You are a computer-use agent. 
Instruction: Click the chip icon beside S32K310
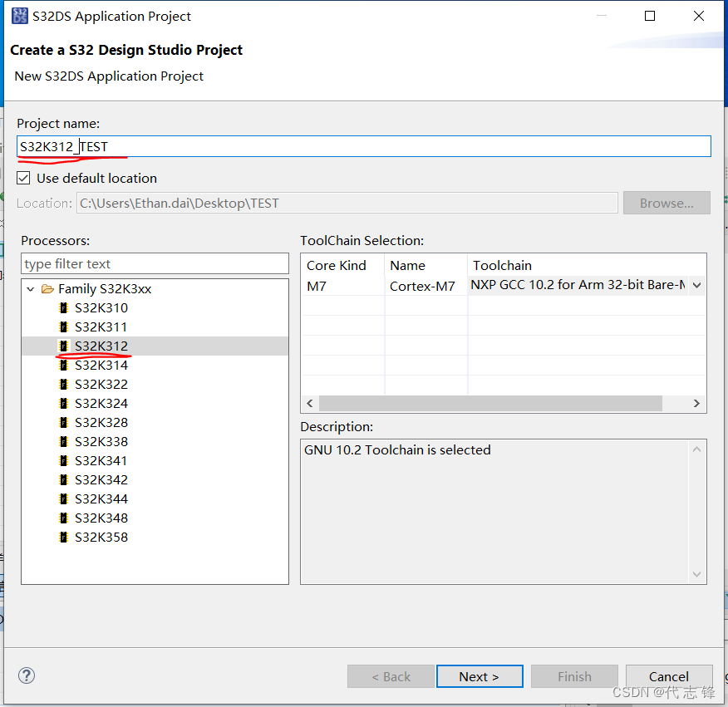[x=64, y=307]
